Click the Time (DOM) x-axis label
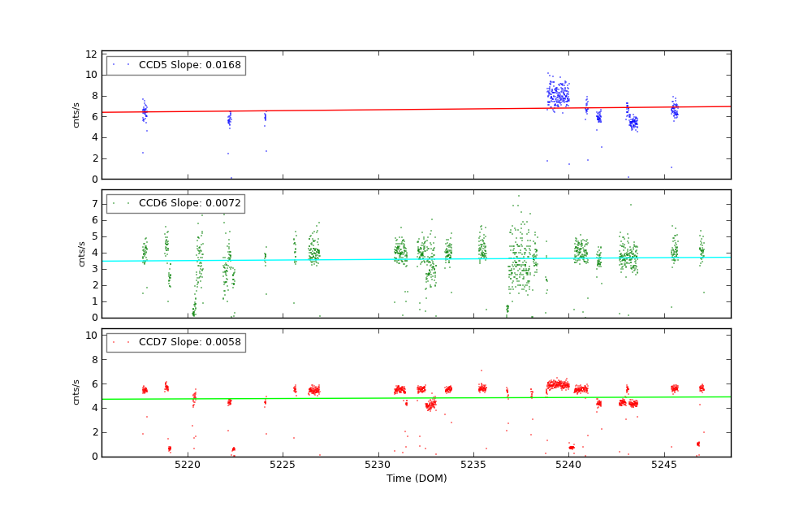Image resolution: width=812 pixels, height=507 pixels. pos(416,479)
